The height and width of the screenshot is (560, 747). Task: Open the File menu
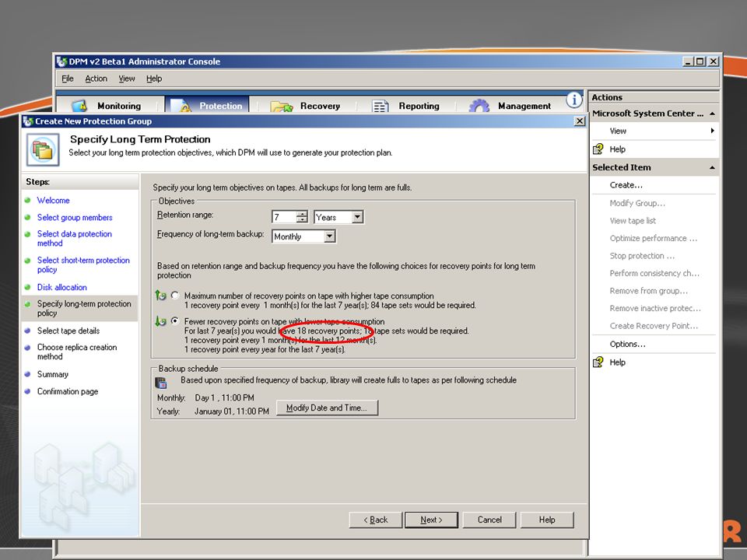(x=68, y=79)
